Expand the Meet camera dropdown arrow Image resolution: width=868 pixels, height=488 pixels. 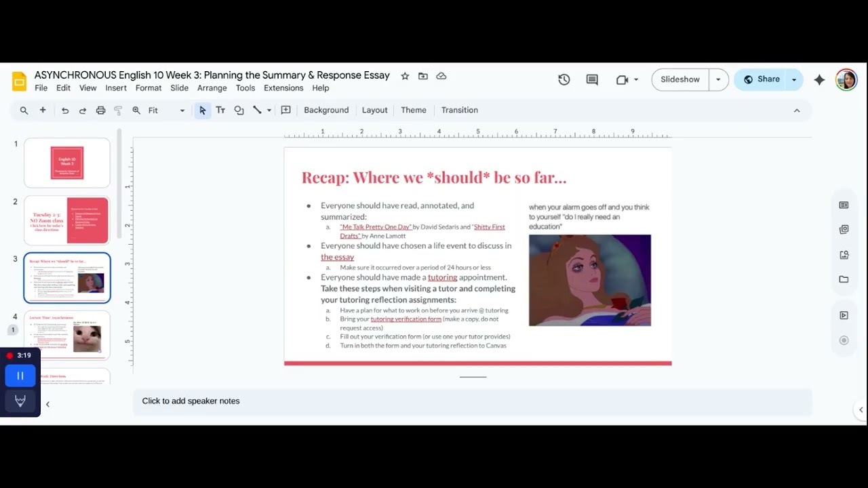click(636, 79)
